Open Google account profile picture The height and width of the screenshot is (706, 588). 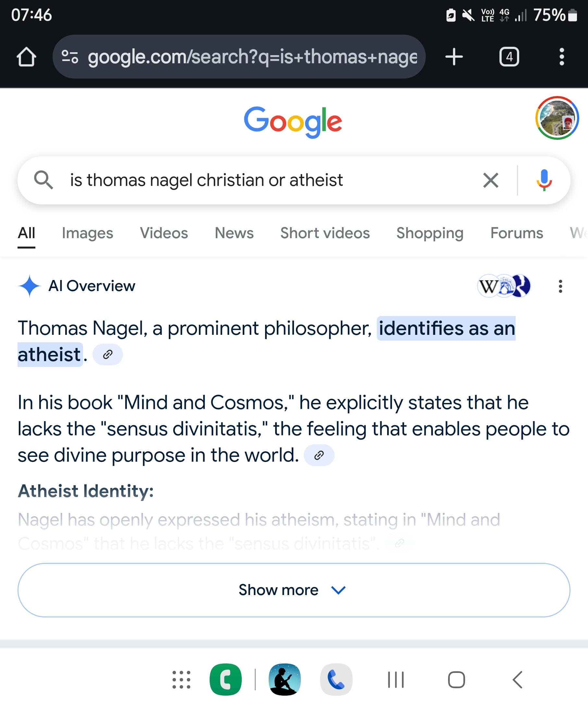tap(557, 118)
